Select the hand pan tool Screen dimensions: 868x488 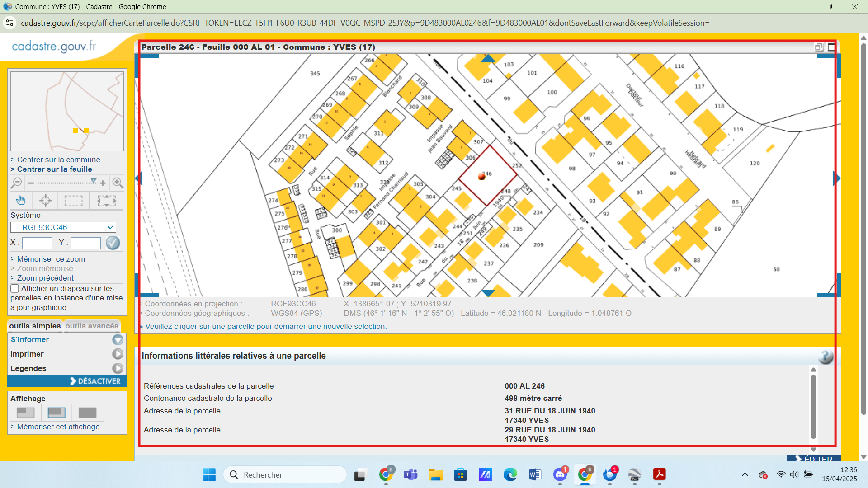point(21,200)
